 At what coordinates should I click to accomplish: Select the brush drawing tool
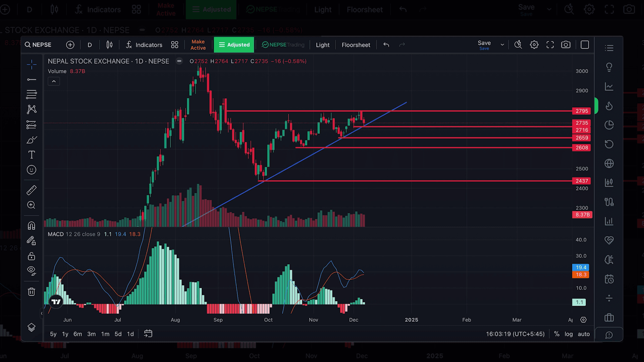(32, 140)
